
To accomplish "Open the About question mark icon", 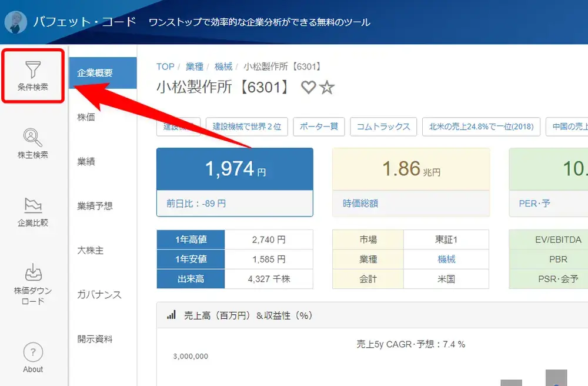I will [33, 352].
